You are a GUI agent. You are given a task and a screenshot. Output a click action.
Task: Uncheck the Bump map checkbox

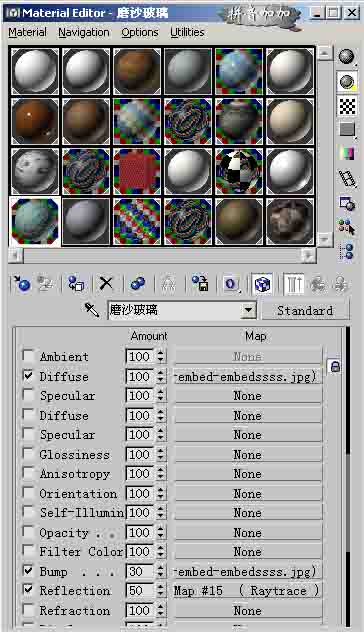point(28,570)
